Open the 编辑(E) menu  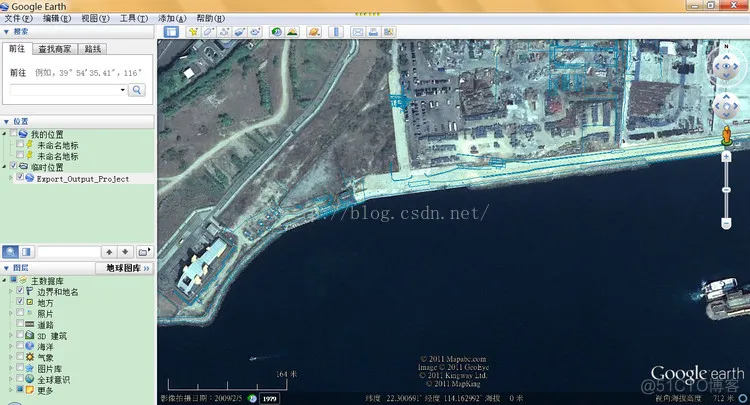click(57, 18)
